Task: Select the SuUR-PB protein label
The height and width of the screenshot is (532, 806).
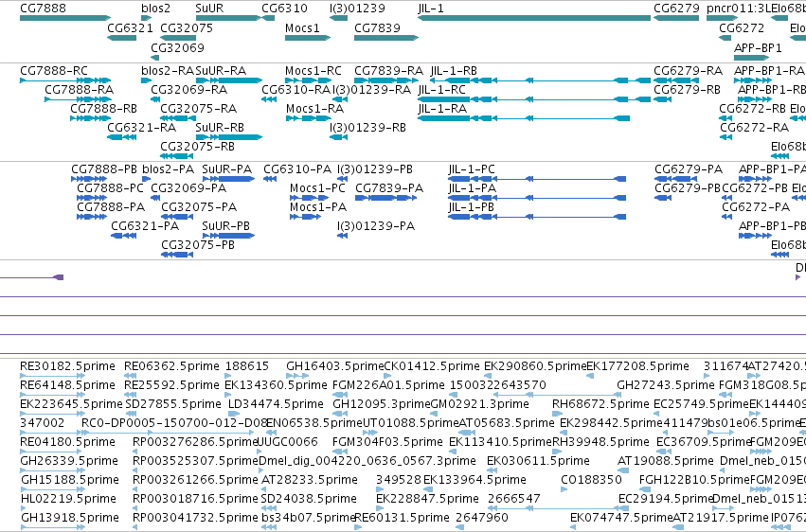Action: (x=226, y=226)
